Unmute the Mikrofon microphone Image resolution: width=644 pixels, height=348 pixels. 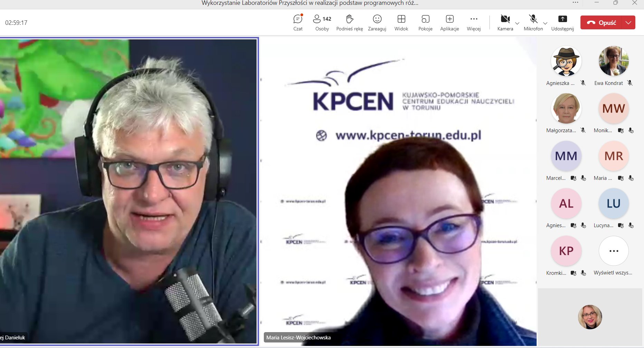(x=533, y=23)
